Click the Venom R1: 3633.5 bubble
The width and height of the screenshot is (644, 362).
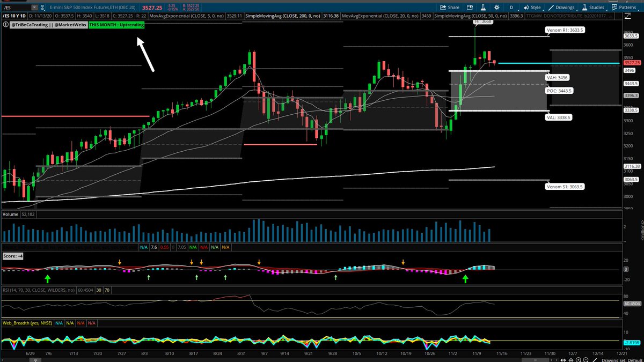(565, 31)
